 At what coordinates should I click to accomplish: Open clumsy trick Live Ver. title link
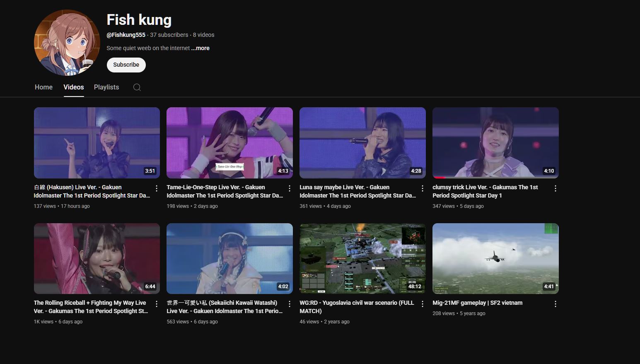485,191
